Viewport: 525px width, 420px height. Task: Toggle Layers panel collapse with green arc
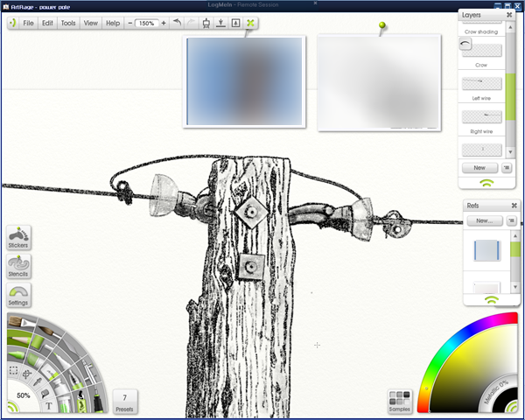click(486, 183)
